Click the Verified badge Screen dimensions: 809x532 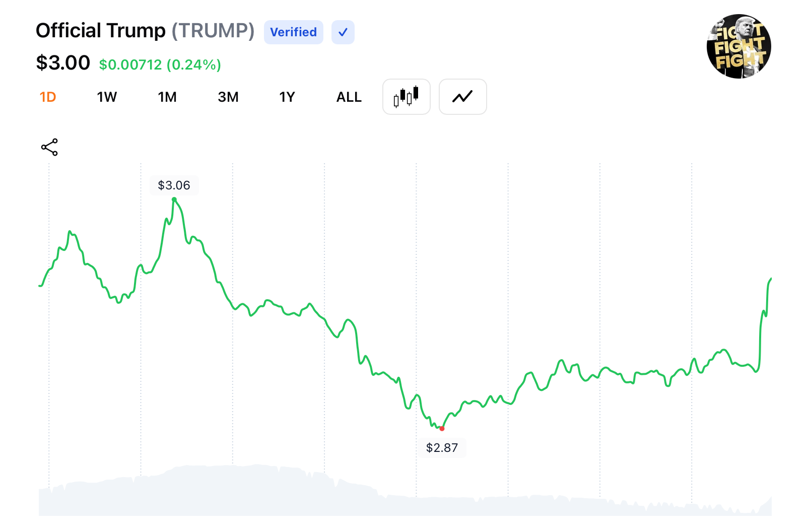coord(294,32)
